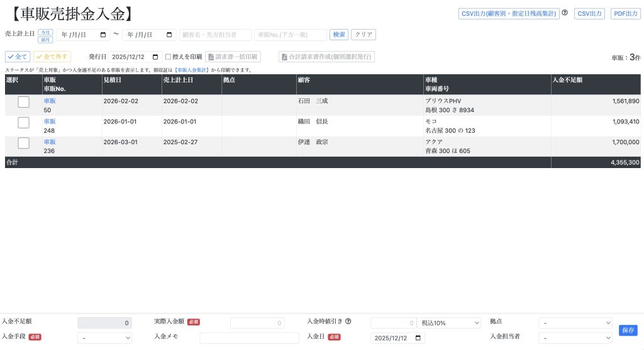
Task: Tick the 控えを印刷 checkbox
Action: coord(168,57)
